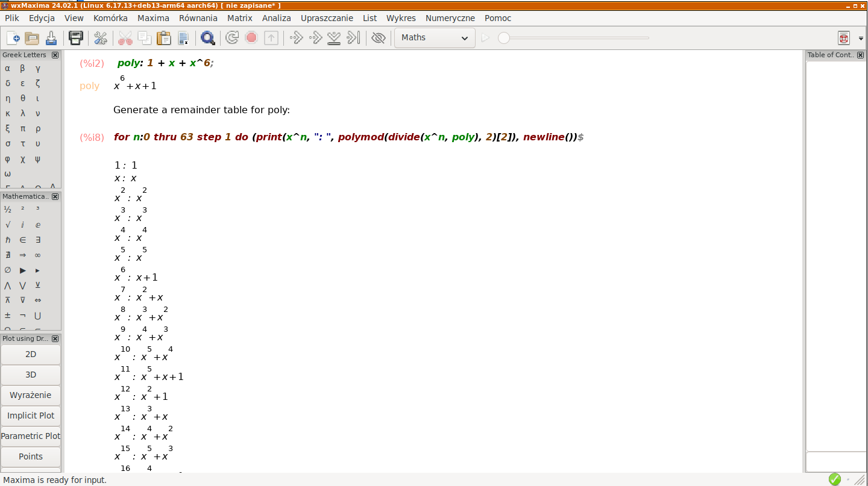
Task: Click the Parametric Plot button
Action: click(x=31, y=436)
